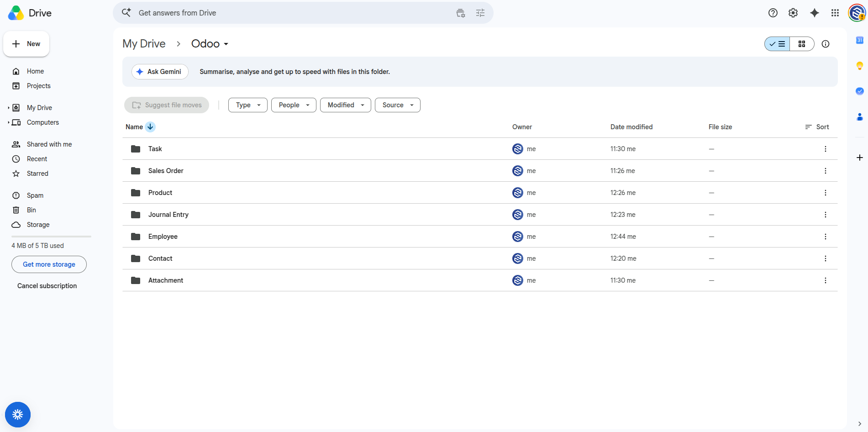Open more actions for Task folder

(x=825, y=149)
